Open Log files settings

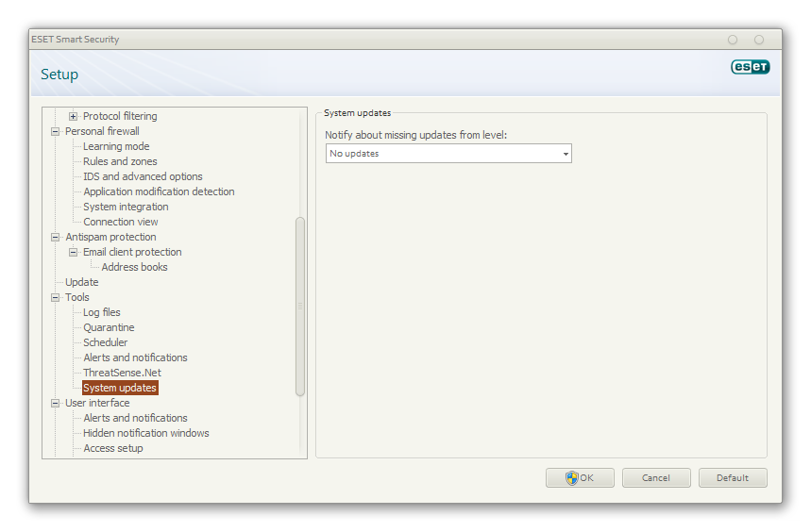[102, 312]
